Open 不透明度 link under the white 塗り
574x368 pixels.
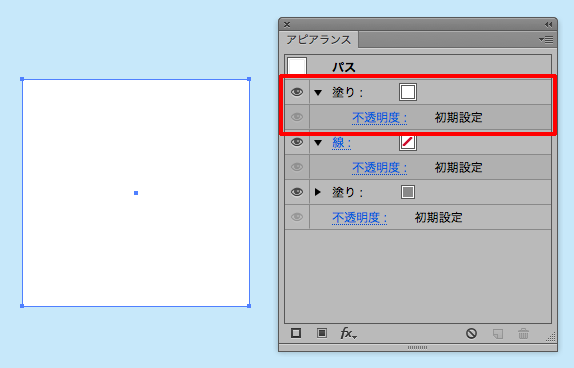point(380,118)
